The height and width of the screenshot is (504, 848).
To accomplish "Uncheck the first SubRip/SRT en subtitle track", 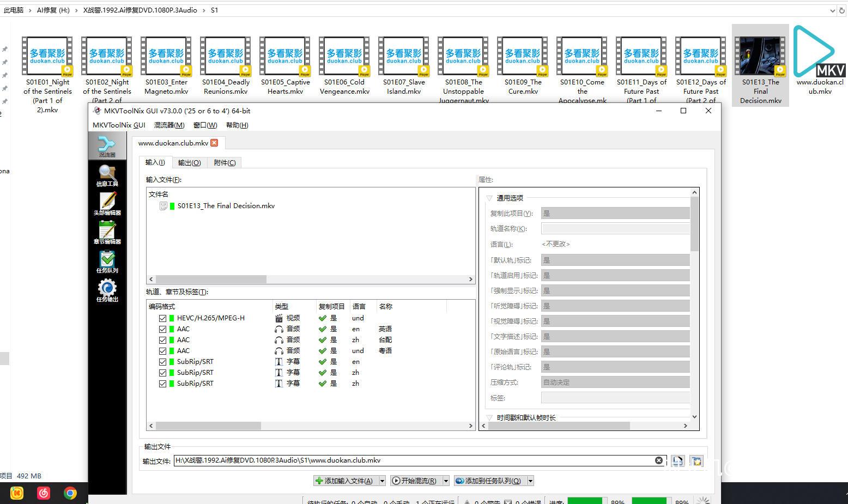I will click(x=162, y=362).
